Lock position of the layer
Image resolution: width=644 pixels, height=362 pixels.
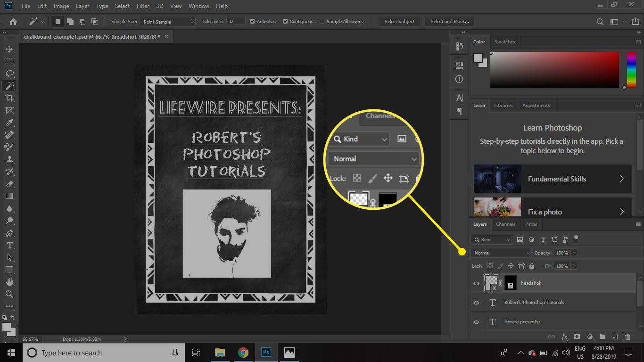[511, 266]
